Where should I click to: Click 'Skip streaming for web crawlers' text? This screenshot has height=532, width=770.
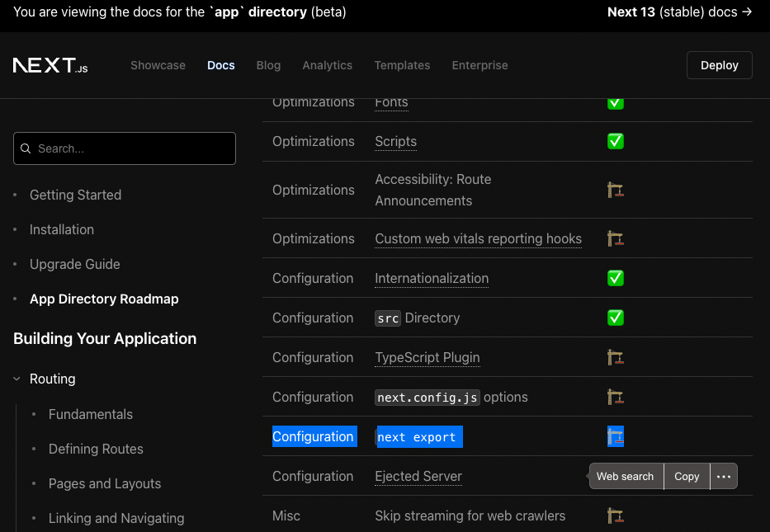coord(470,516)
